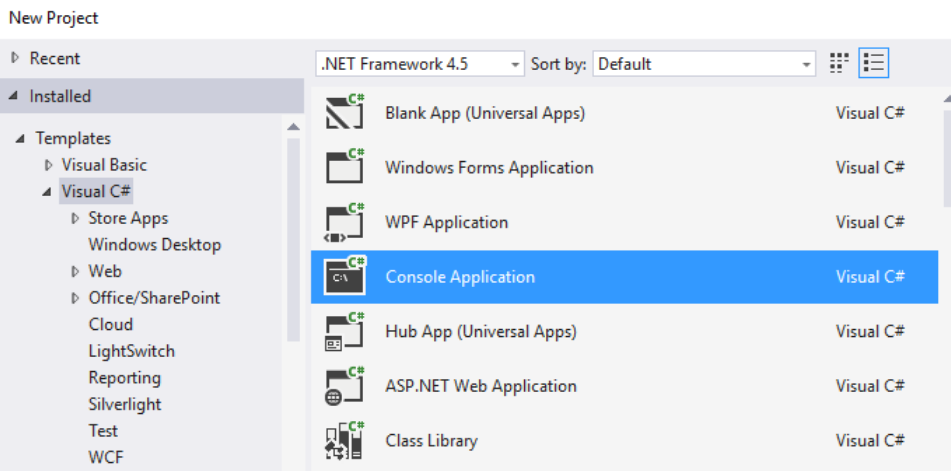
Task: Select Office/SharePoint in the tree
Action: (154, 298)
